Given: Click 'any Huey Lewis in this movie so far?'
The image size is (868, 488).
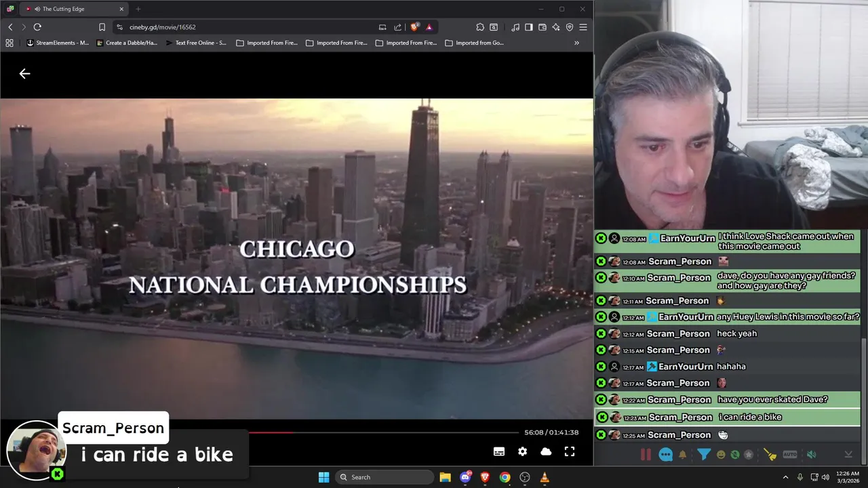Looking at the screenshot, I should coord(788,317).
